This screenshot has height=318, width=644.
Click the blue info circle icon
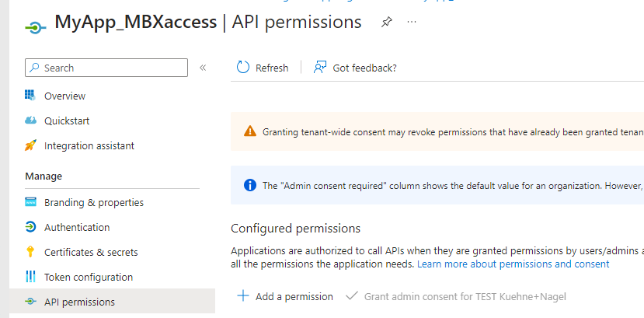pos(249,185)
